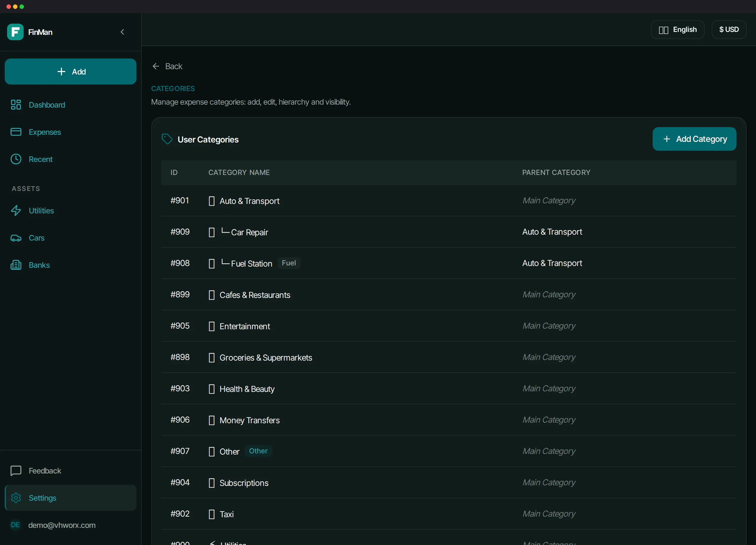Click the Cars vehicle icon
Screen dimensions: 756x545
[x=16, y=238]
